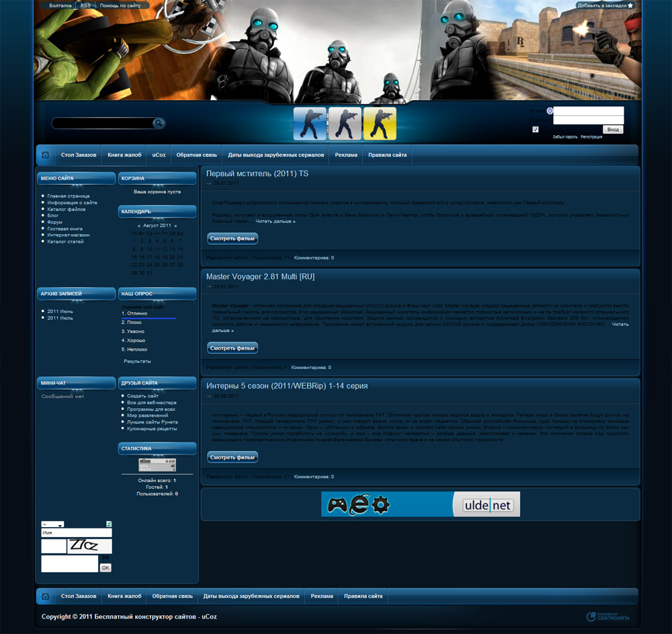Click the home icon in top navigation bar
The width and height of the screenshot is (672, 634).
pos(46,155)
